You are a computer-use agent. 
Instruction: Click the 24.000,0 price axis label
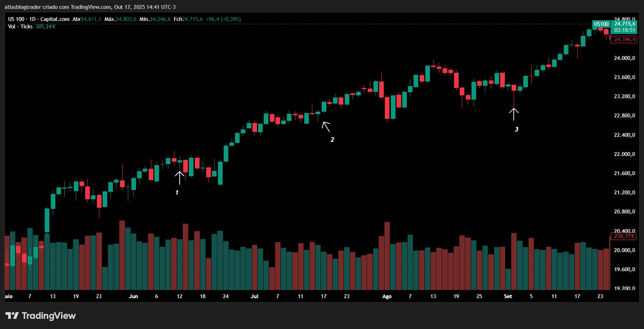point(624,58)
